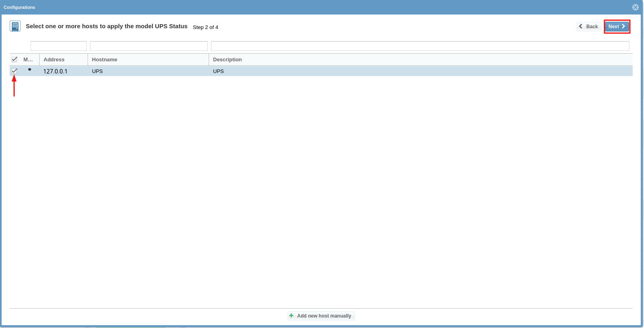
Task: Close the Configurations dialog
Action: (x=635, y=7)
